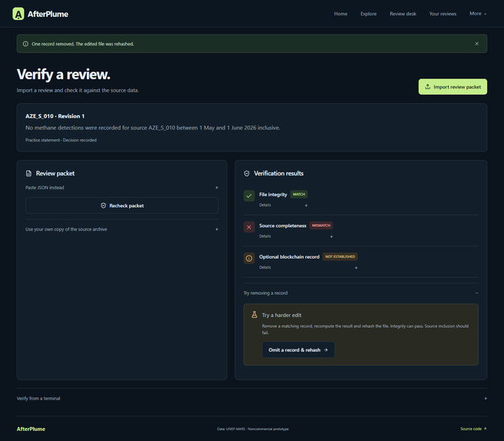The image size is (504, 441).
Task: Expand Verify from a terminal section
Action: pyautogui.click(x=252, y=398)
